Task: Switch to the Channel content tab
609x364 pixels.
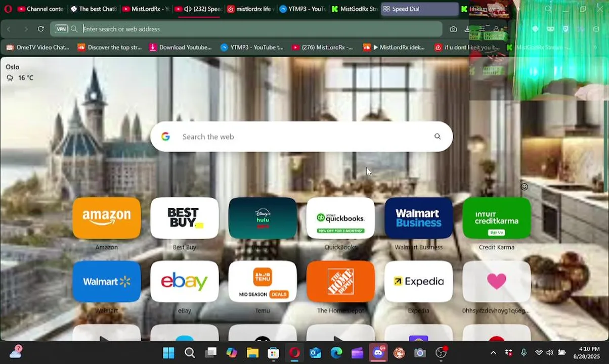Action: [x=40, y=9]
